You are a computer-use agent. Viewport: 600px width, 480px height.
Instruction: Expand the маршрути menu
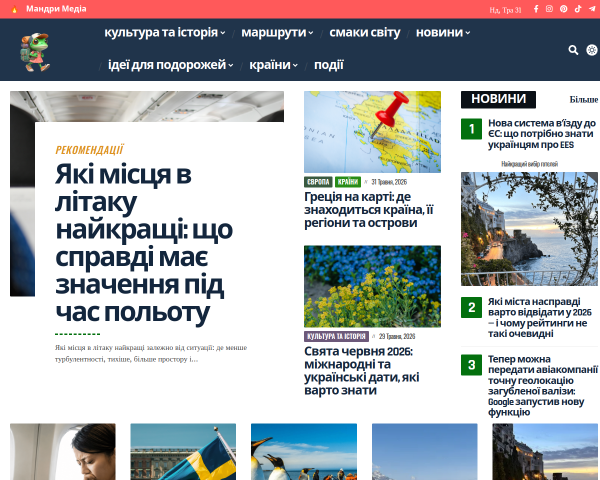tap(277, 33)
